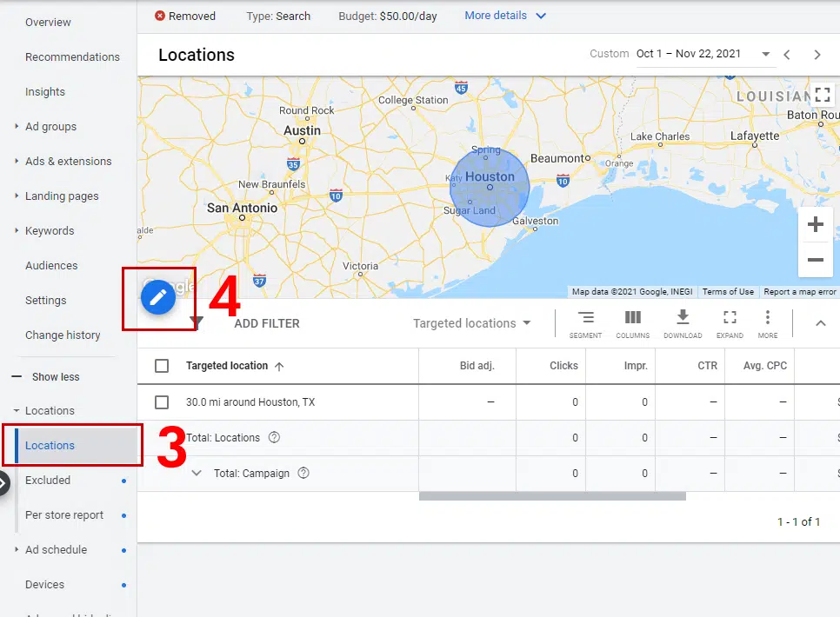
Task: Click ADD FILTER
Action: click(x=267, y=323)
